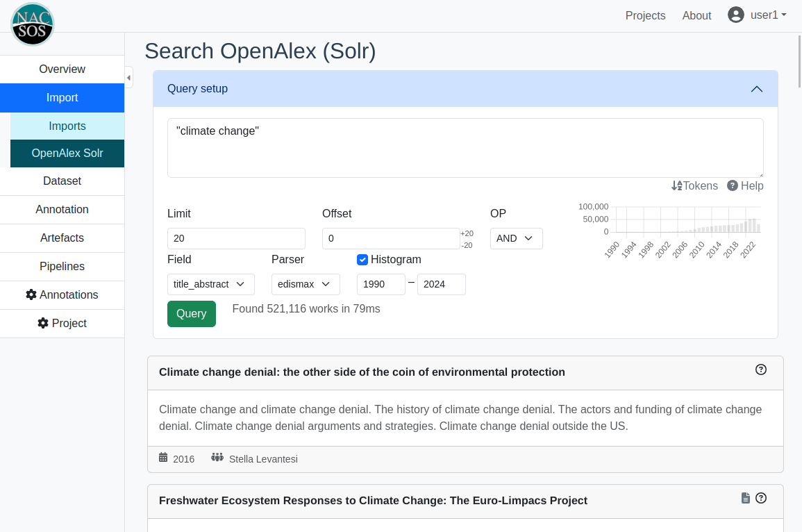
Task: Open the Parser edismax dropdown
Action: [x=306, y=284]
